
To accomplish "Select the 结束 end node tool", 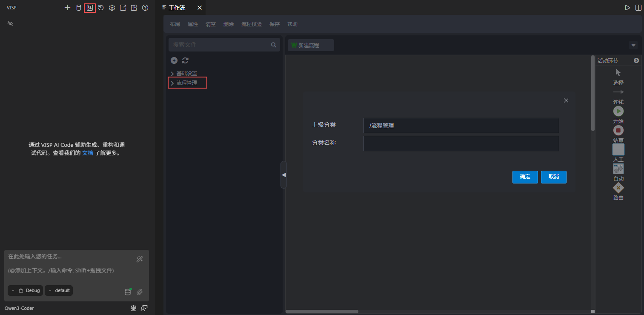I will pyautogui.click(x=618, y=131).
